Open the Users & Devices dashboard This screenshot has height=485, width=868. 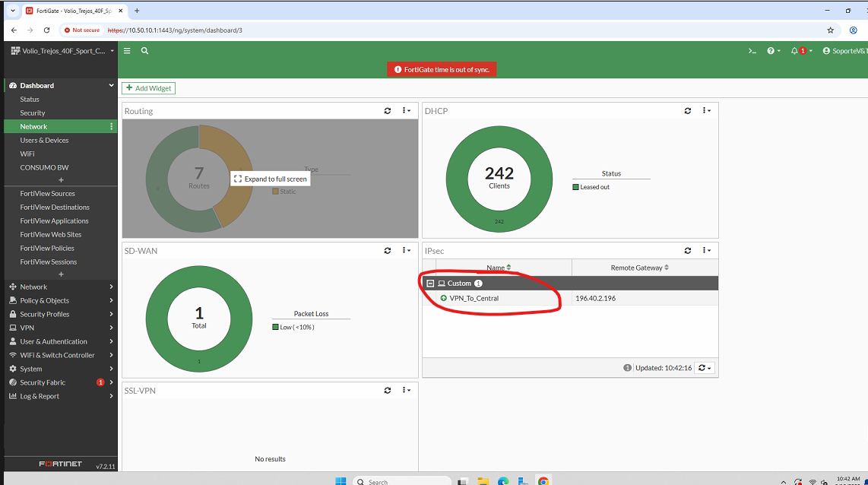point(44,141)
